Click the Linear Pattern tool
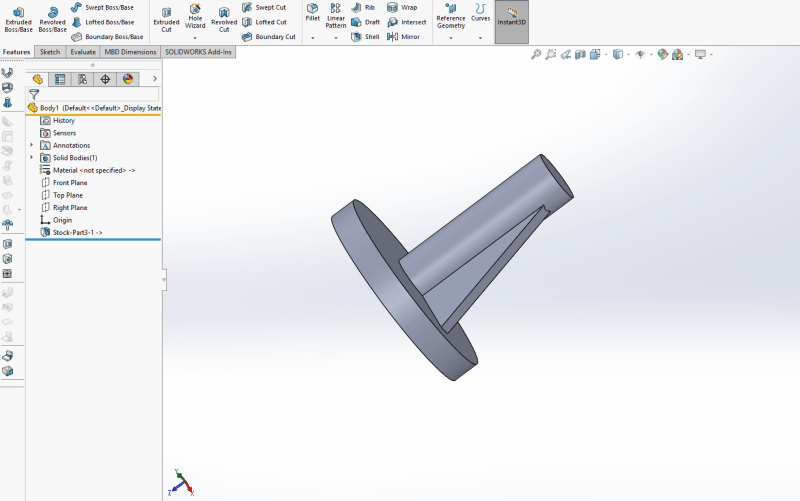800x501 pixels. pos(336,15)
